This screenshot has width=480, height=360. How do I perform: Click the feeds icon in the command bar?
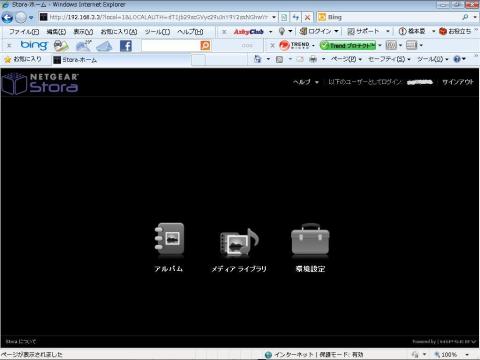[x=279, y=59]
